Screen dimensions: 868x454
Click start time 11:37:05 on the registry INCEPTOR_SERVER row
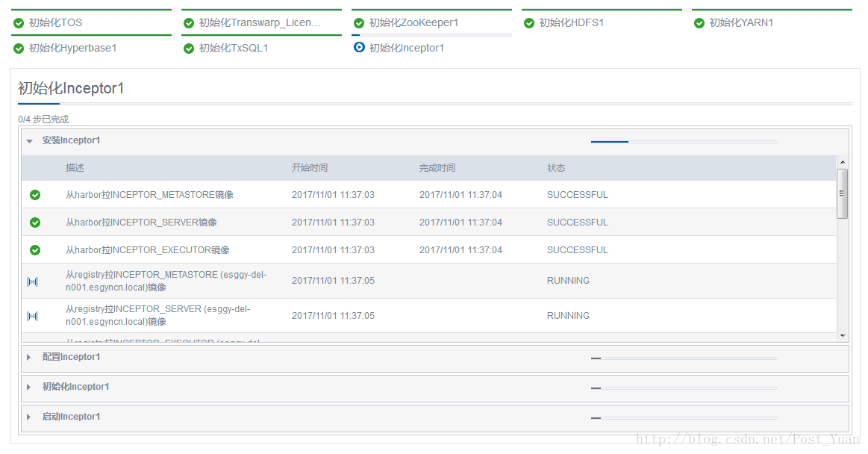click(334, 316)
